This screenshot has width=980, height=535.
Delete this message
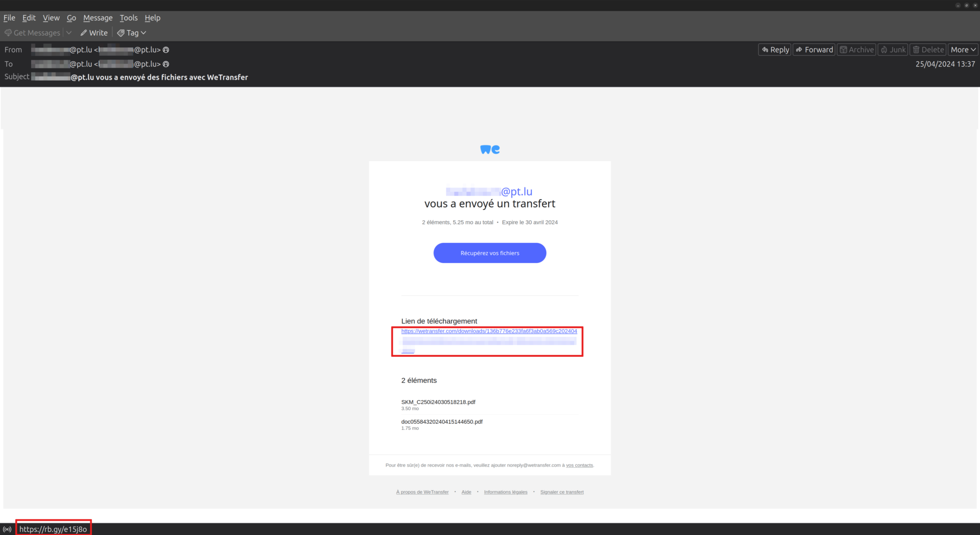point(928,50)
